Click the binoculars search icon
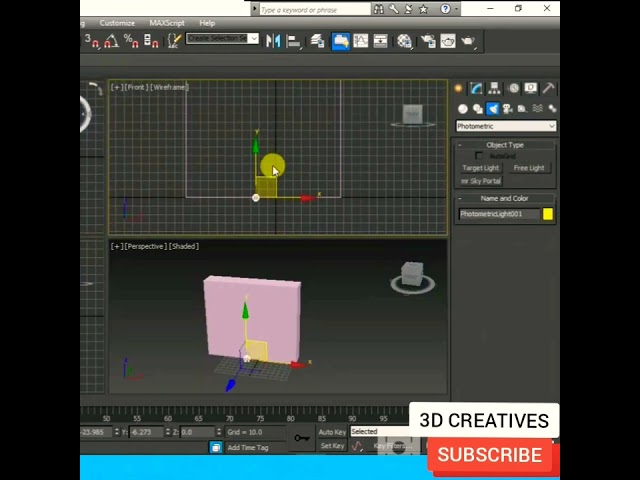 378,9
